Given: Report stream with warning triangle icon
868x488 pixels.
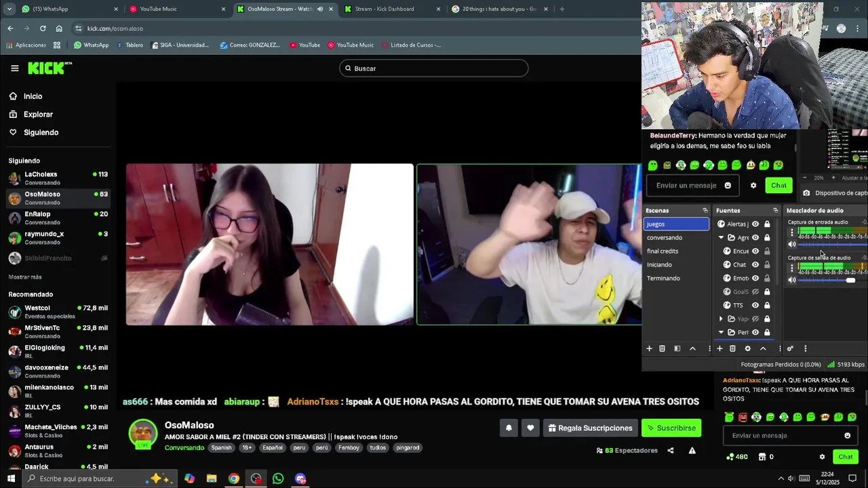Looking at the screenshot, I should pyautogui.click(x=692, y=450).
